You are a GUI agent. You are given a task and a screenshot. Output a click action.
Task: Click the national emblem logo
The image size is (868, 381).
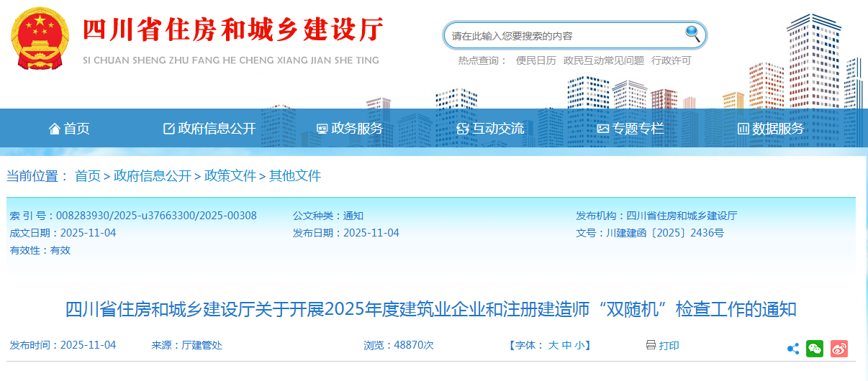point(40,38)
